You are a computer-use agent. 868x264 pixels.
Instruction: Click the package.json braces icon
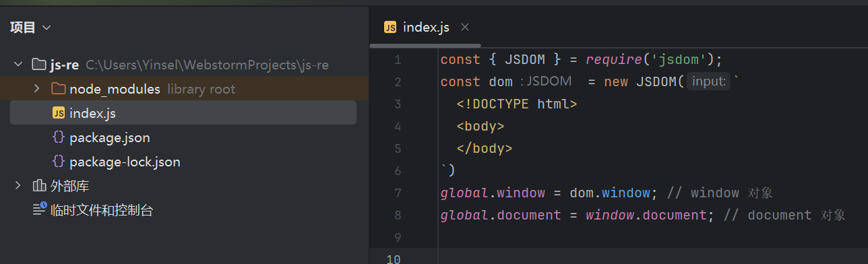pos(58,137)
